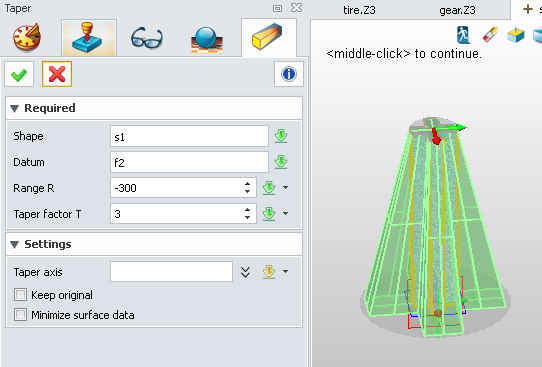
Task: Collapse the Settings section
Action: 15,245
